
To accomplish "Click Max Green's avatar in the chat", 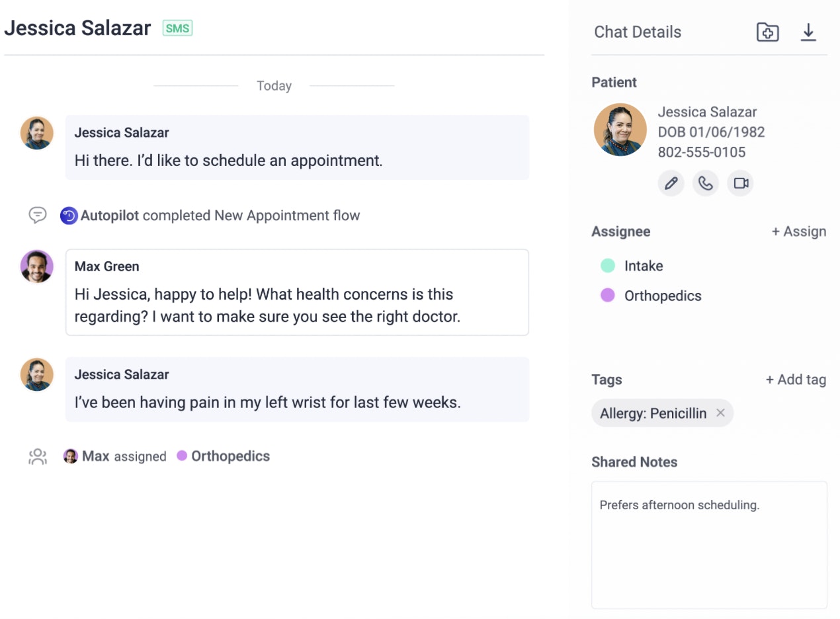I will pyautogui.click(x=37, y=267).
